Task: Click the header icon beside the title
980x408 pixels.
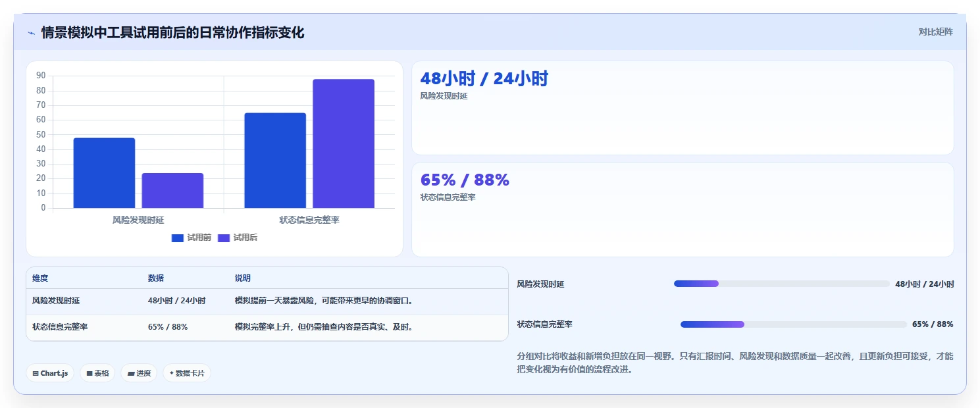Action: point(31,33)
